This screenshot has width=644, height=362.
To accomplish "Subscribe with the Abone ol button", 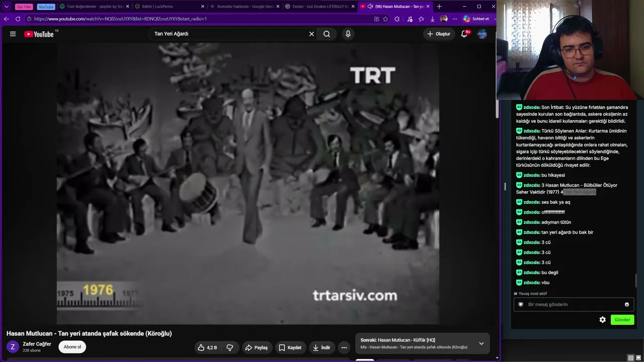I will pos(72,347).
